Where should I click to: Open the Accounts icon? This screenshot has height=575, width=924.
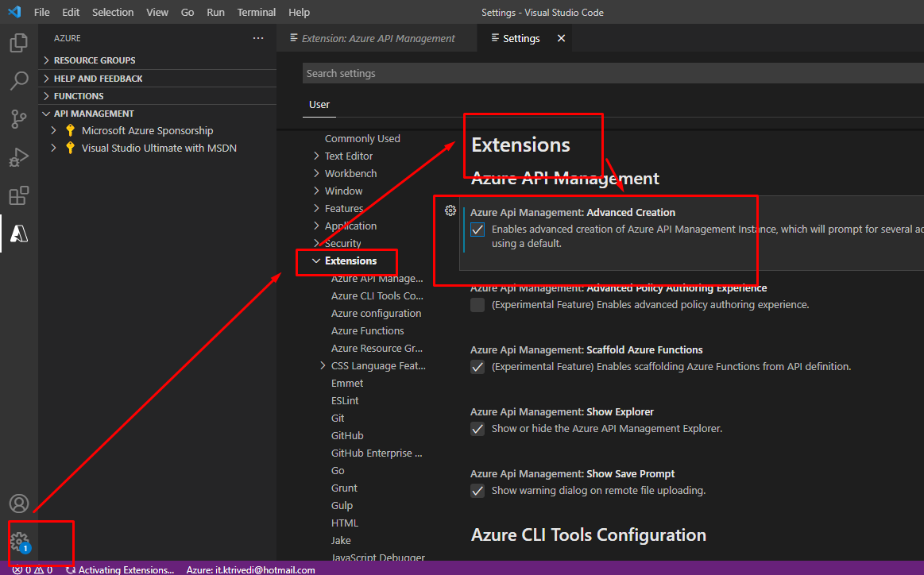click(19, 504)
